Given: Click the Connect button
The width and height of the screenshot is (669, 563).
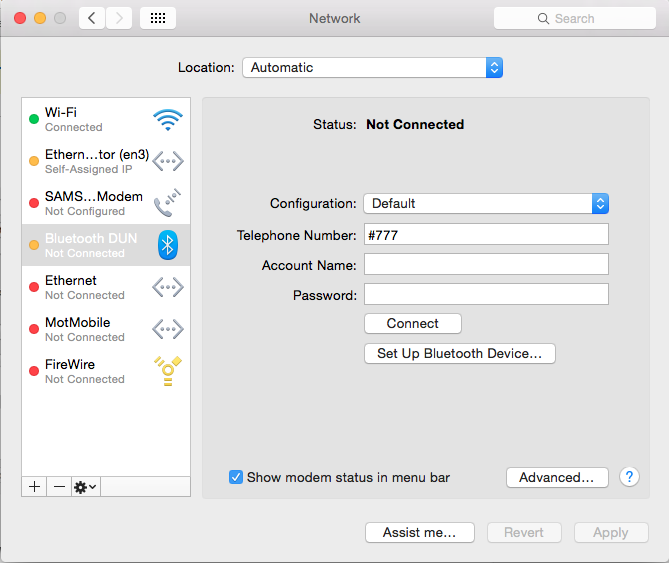Looking at the screenshot, I should (413, 323).
